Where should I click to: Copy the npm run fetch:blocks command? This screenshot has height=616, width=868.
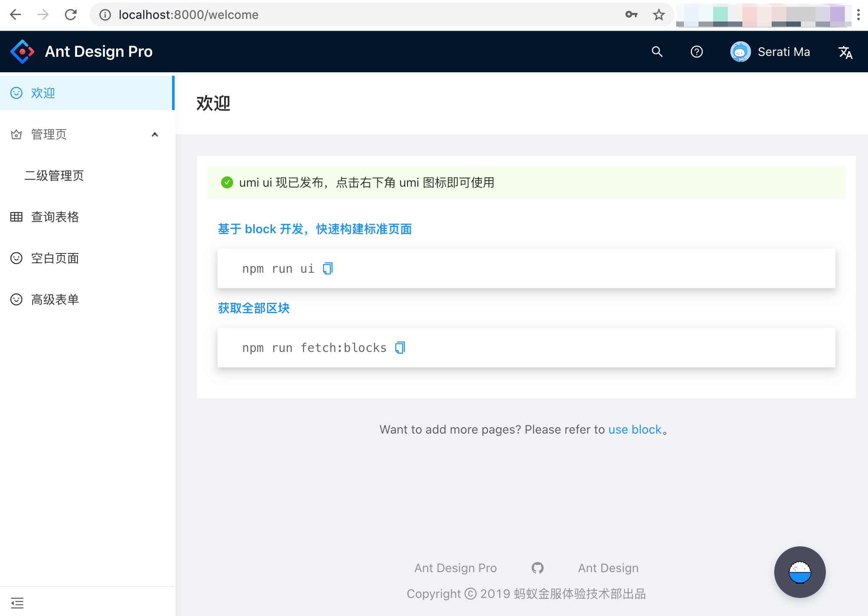coord(400,348)
